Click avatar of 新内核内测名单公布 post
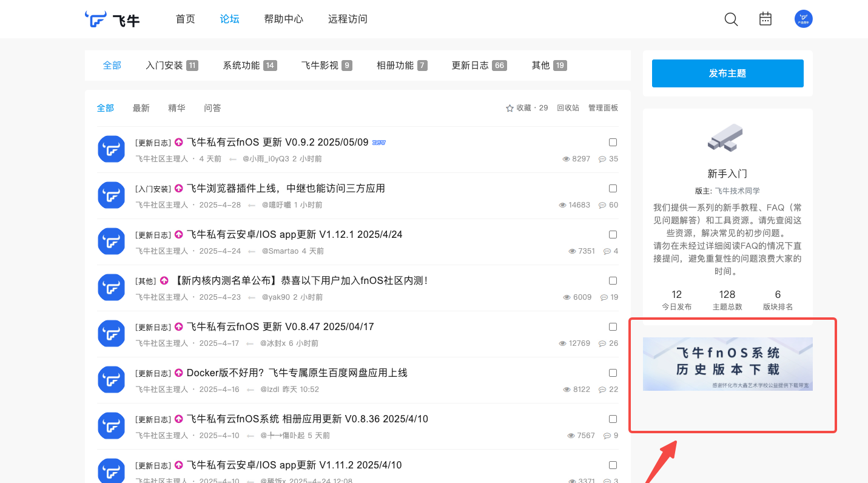868x483 pixels. [111, 288]
